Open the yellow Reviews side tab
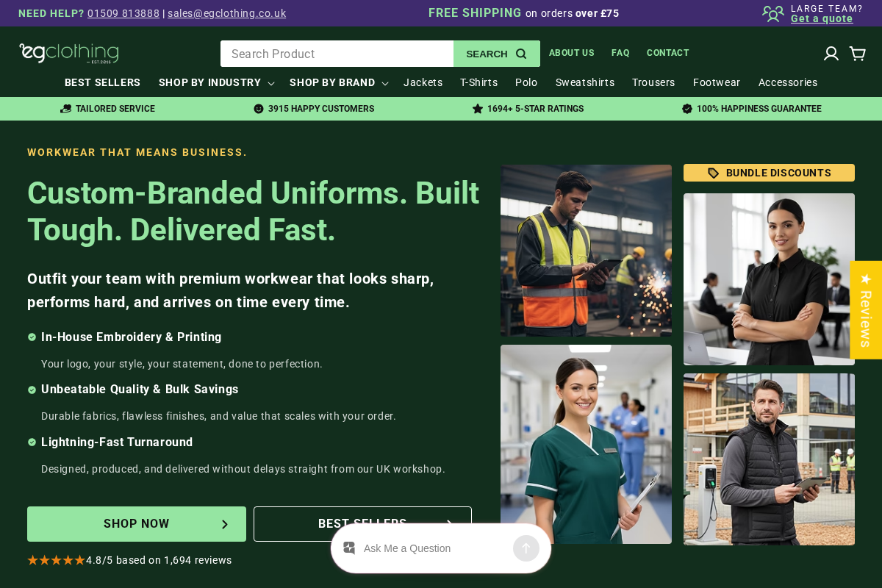This screenshot has width=882, height=588. (x=866, y=310)
